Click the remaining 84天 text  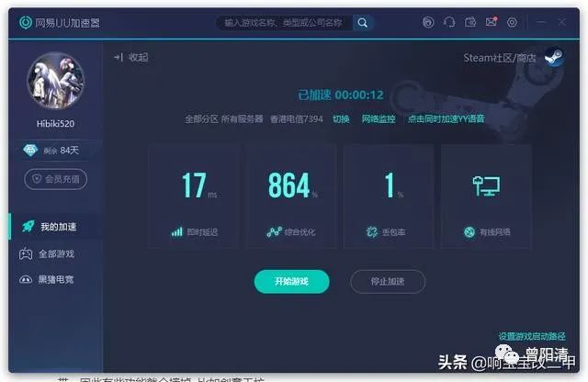[x=62, y=151]
